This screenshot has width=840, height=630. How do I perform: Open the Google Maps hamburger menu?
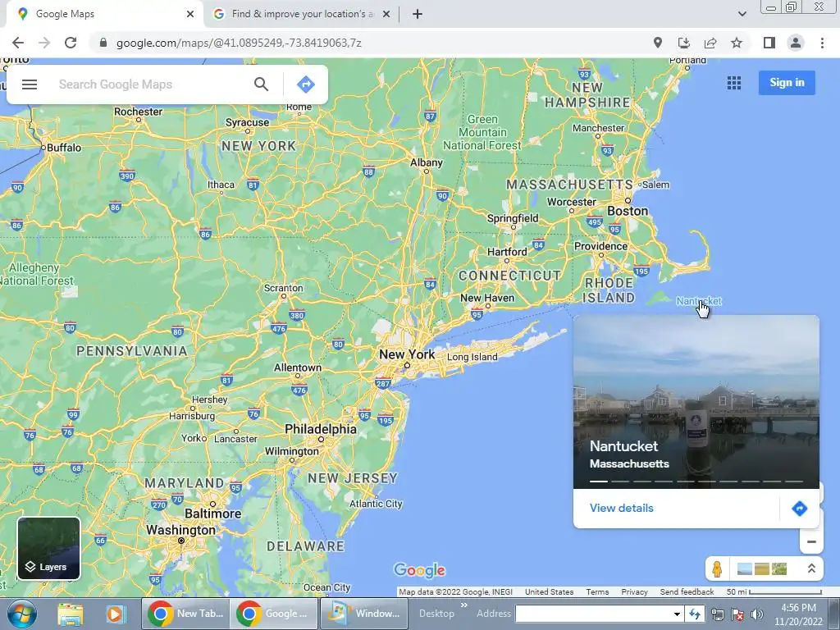[x=30, y=84]
